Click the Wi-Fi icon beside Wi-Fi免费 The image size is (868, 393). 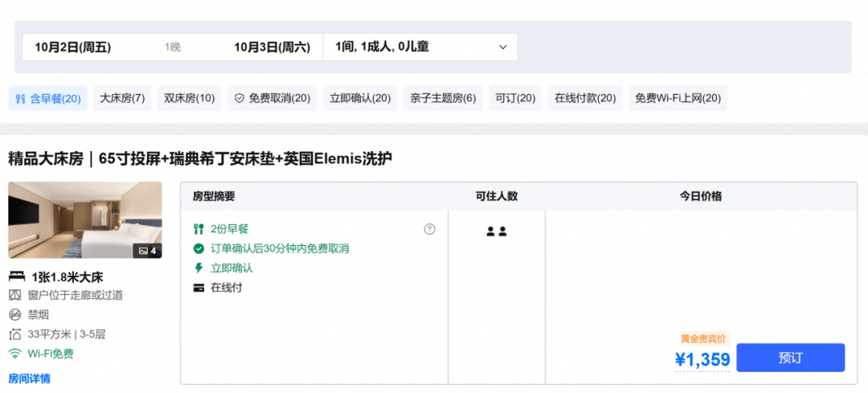15,353
